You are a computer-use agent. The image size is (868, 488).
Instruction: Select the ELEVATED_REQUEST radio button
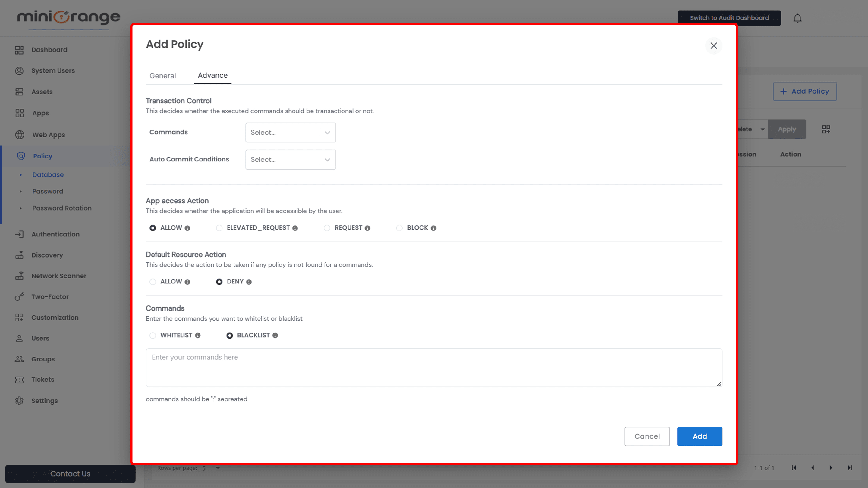[219, 228]
